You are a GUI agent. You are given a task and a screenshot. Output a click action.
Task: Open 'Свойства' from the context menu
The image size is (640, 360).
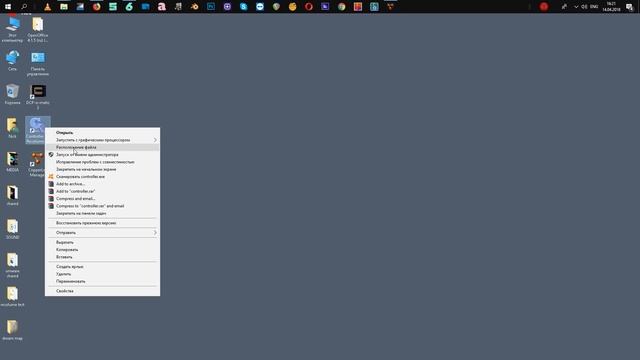(x=102, y=291)
